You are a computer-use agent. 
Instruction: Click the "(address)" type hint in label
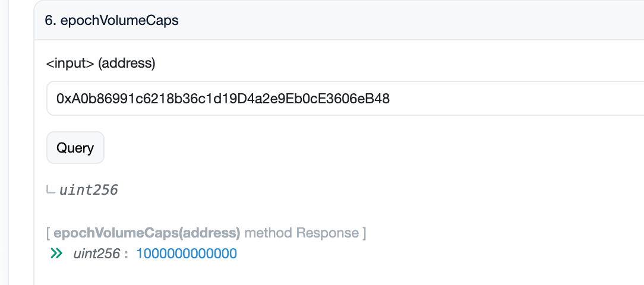[x=127, y=64]
